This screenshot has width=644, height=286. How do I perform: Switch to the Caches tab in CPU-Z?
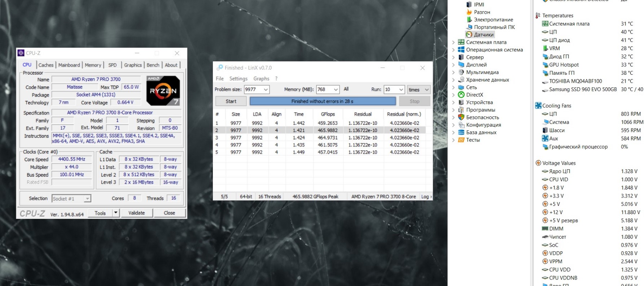tap(46, 65)
